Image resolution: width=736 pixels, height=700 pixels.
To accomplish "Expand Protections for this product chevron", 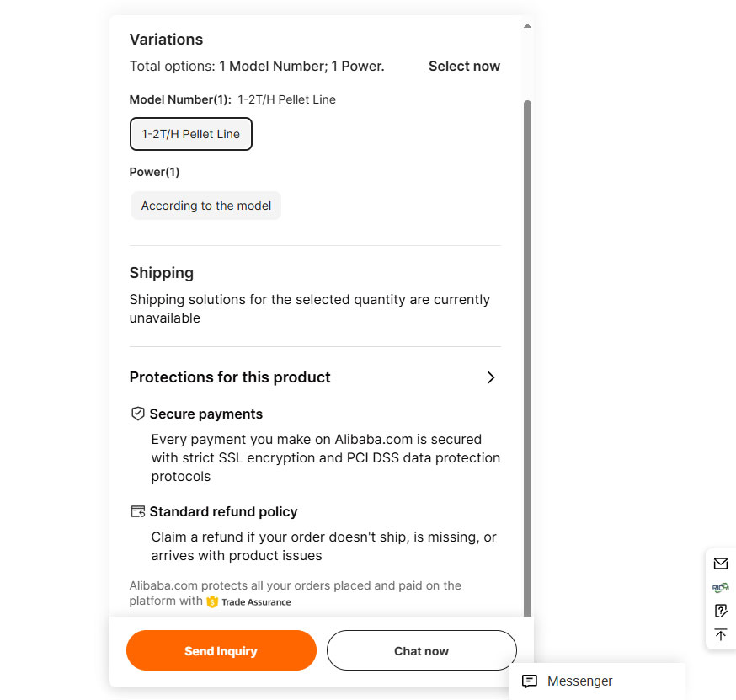I will (x=491, y=377).
